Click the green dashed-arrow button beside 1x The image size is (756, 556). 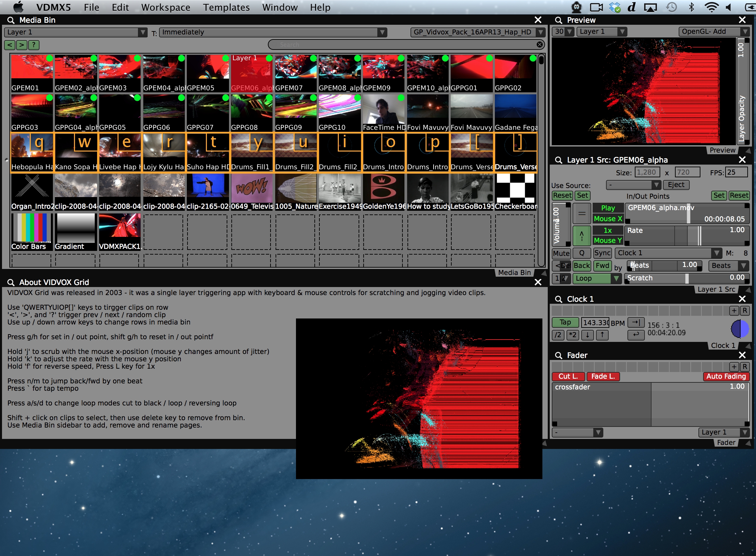point(582,235)
